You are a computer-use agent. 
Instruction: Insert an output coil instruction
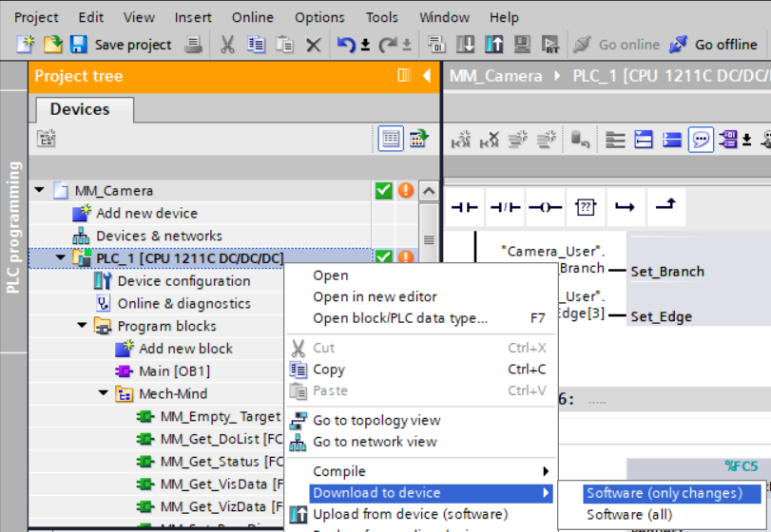tap(545, 207)
